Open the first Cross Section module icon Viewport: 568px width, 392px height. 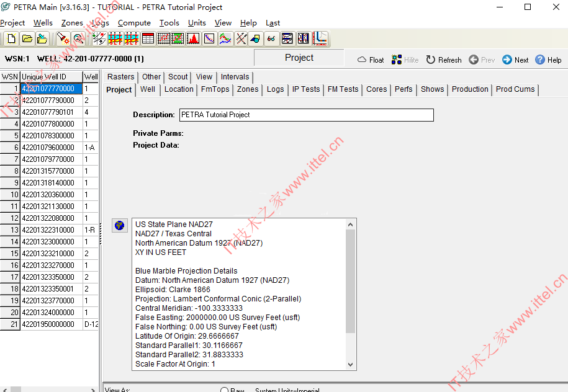point(115,38)
